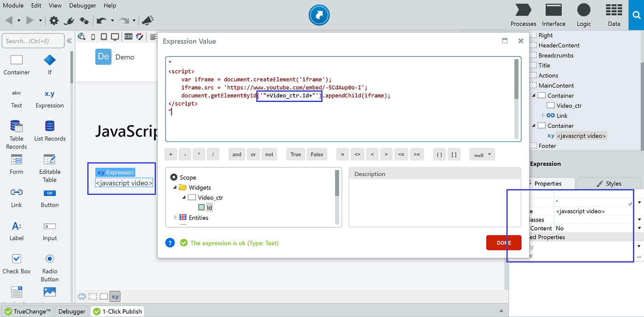Click the Search (Ctrl+E) input field

[x=33, y=40]
